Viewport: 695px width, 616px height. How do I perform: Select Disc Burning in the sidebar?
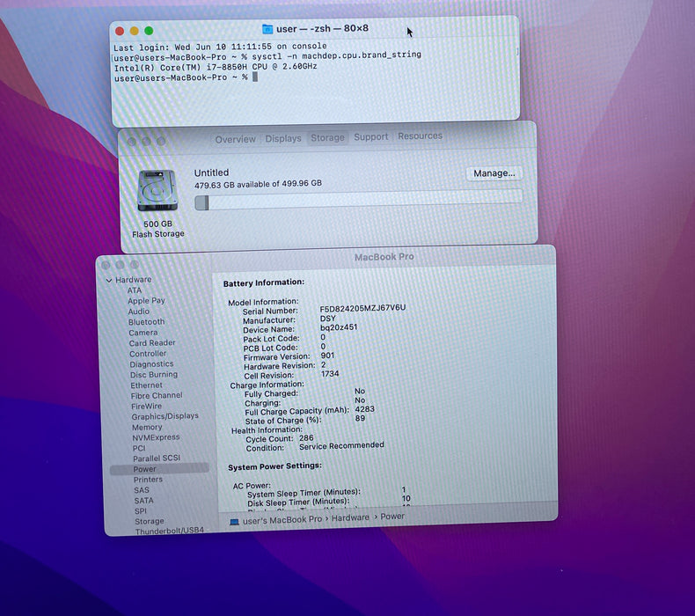154,375
